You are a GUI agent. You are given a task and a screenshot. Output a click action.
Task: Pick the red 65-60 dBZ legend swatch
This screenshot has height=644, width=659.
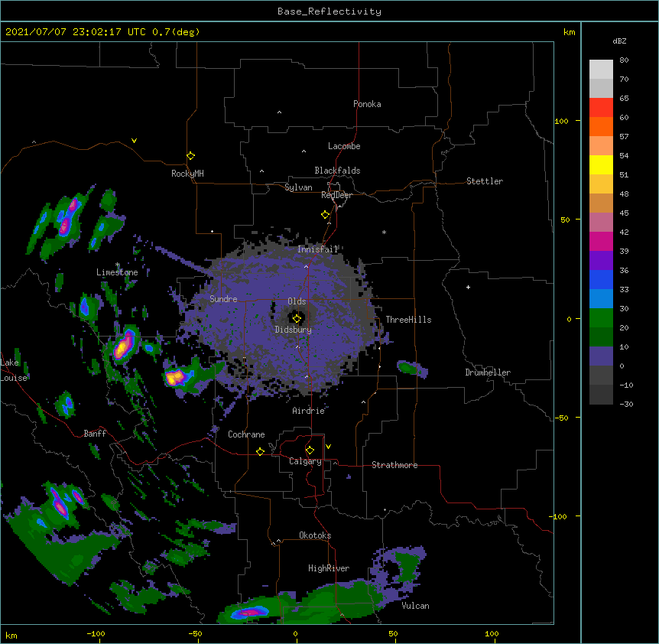601,107
